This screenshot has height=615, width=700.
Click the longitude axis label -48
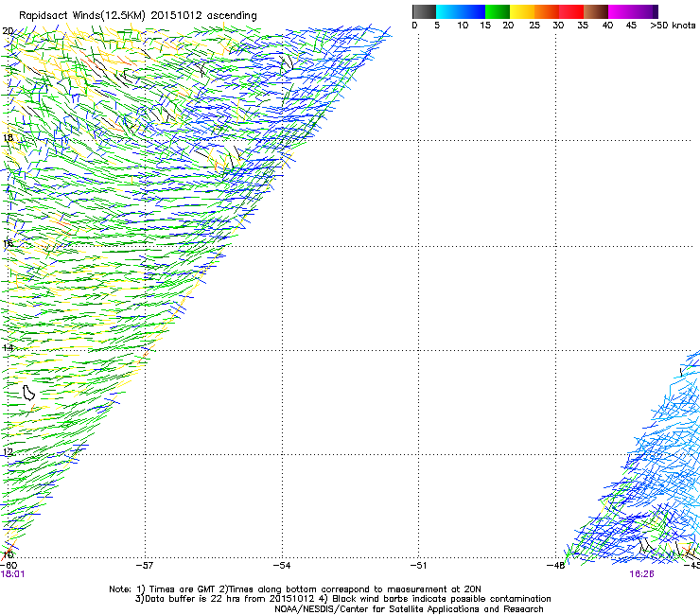(x=556, y=566)
